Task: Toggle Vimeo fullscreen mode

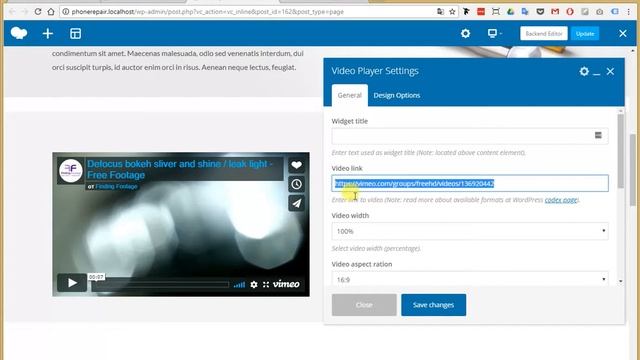Action: pos(266,284)
